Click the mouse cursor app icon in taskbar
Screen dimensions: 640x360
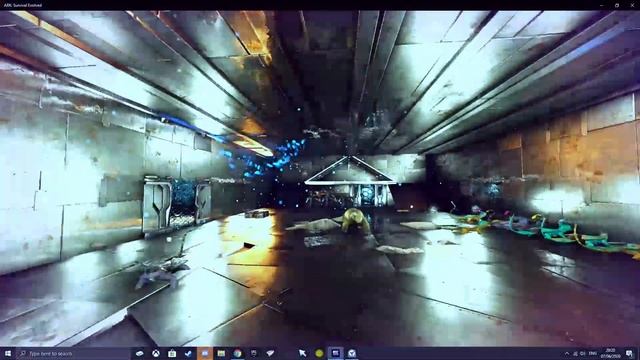(x=302, y=353)
